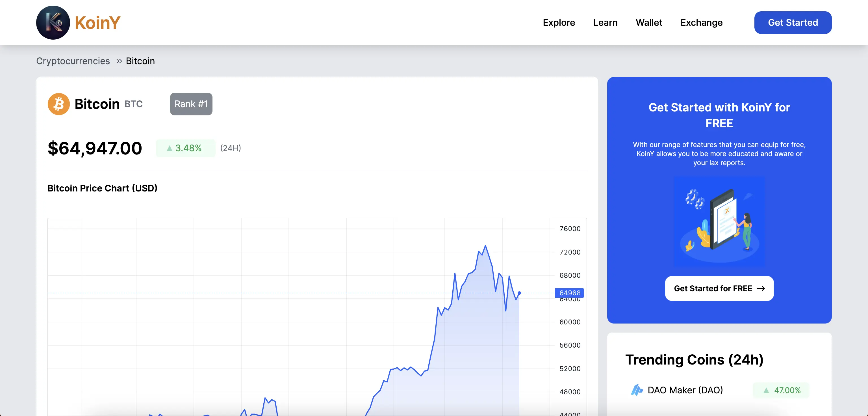This screenshot has height=416, width=868.
Task: Click the KoinY brand name text
Action: pos(97,23)
